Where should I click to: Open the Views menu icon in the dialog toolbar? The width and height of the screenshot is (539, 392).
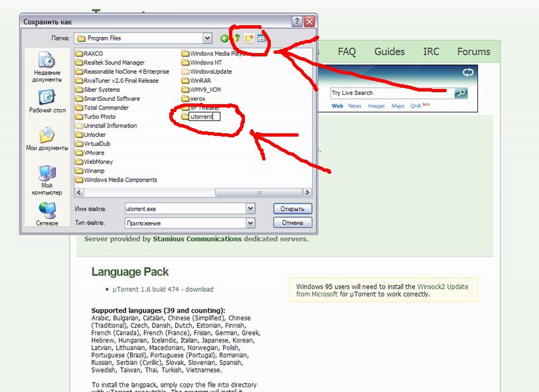tap(262, 38)
